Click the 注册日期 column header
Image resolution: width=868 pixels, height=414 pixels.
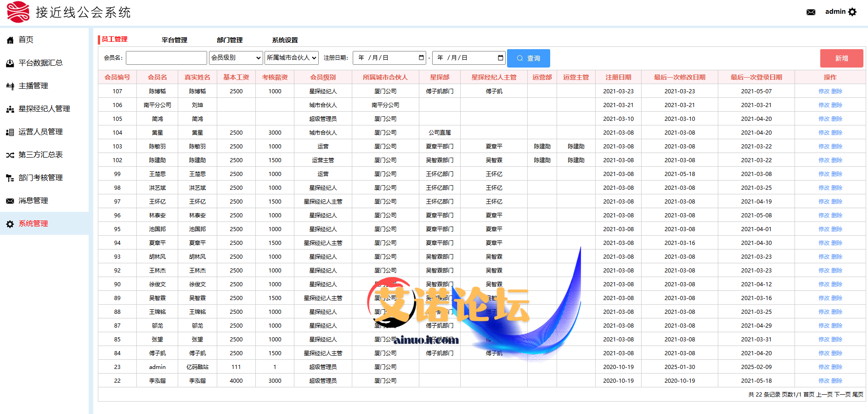pos(618,77)
